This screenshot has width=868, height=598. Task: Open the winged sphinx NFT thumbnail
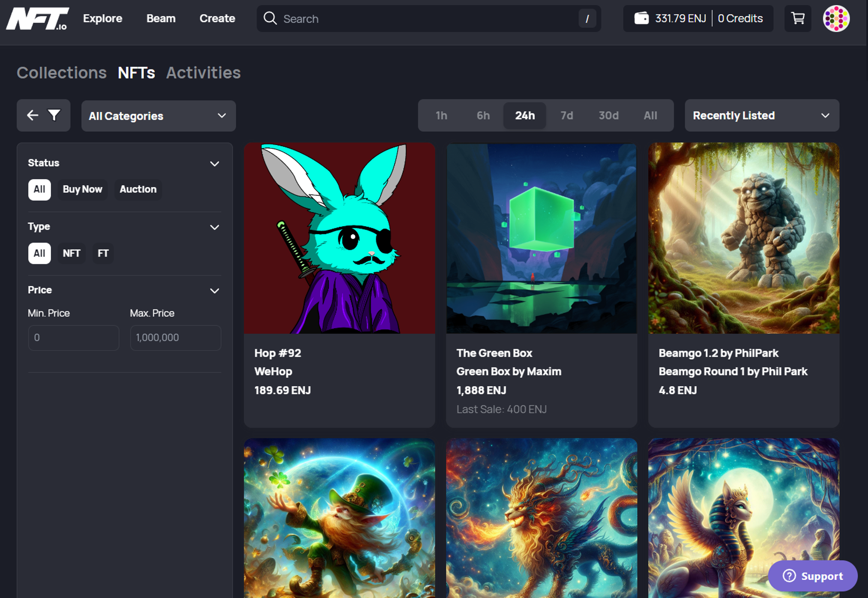(x=744, y=518)
